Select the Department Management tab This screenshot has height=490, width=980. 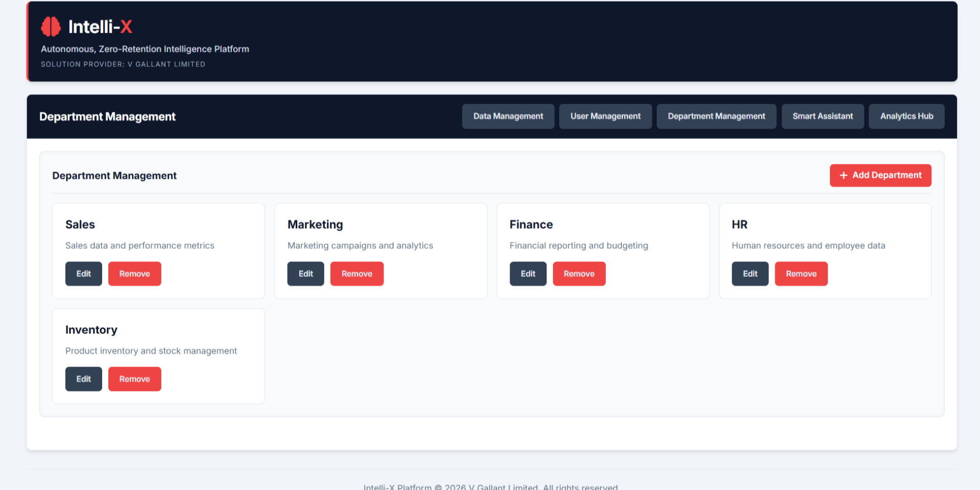[x=716, y=116]
